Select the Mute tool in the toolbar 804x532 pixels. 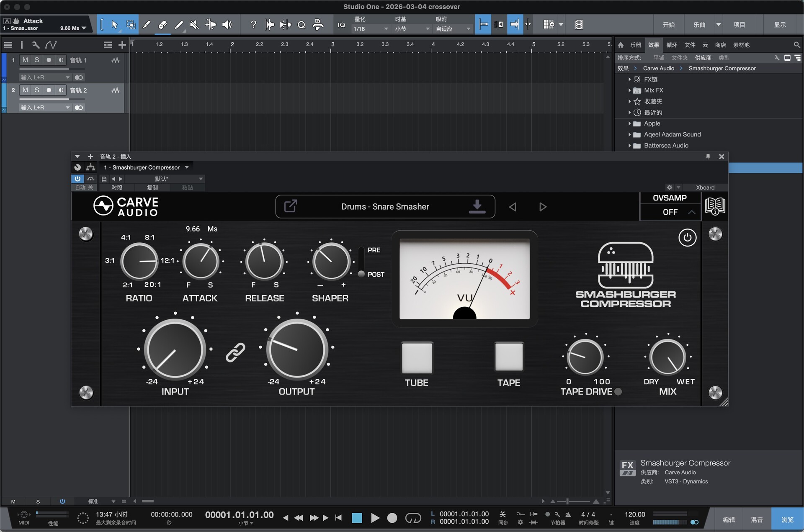coord(194,24)
